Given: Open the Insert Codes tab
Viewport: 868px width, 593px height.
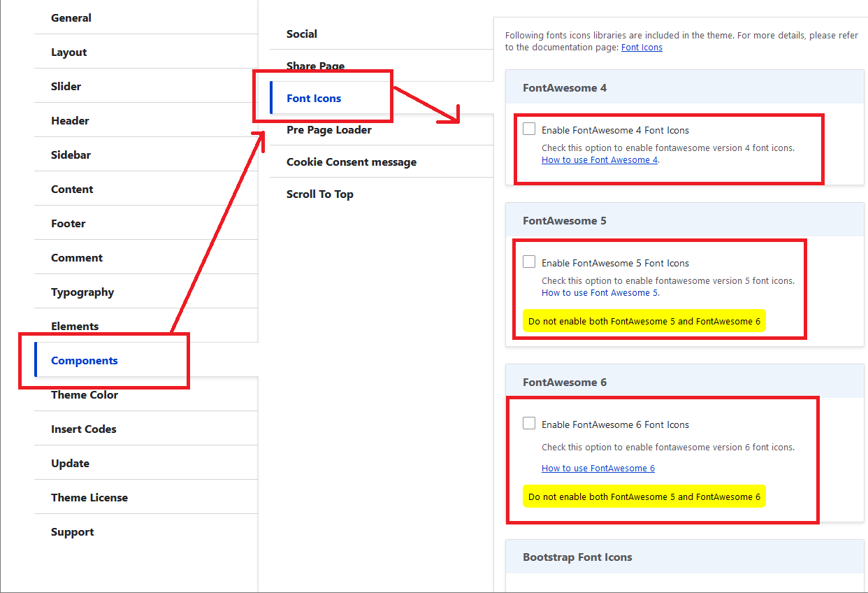Looking at the screenshot, I should click(x=84, y=429).
